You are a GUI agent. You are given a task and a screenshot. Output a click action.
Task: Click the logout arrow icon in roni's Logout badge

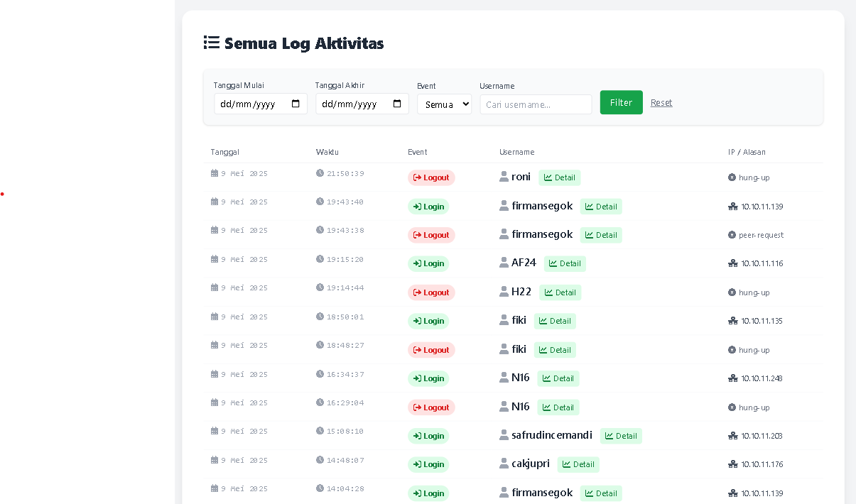417,177
